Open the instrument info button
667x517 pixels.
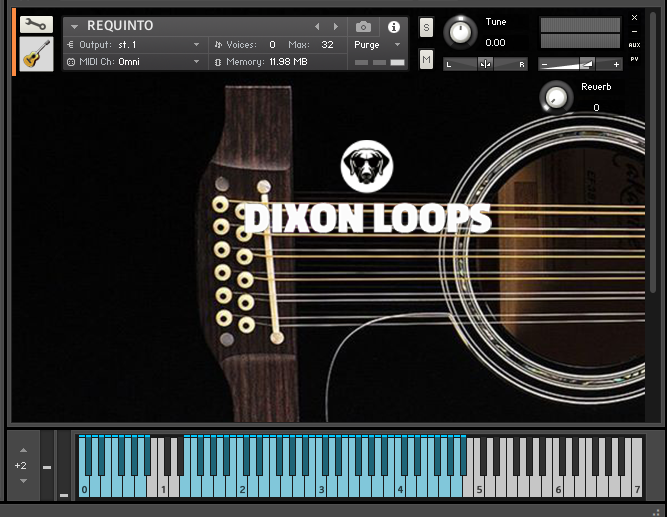(x=393, y=27)
